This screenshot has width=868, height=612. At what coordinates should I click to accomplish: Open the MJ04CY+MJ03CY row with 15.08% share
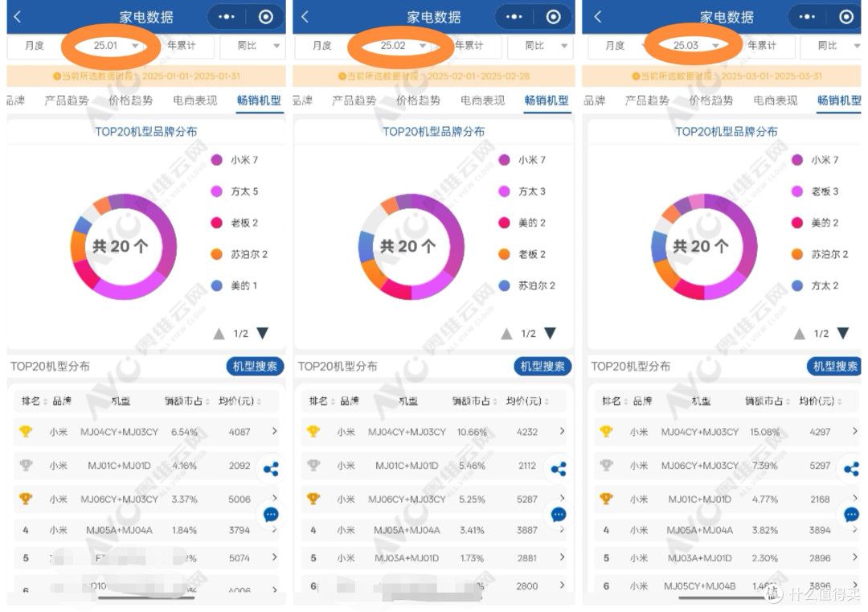pyautogui.click(x=727, y=431)
